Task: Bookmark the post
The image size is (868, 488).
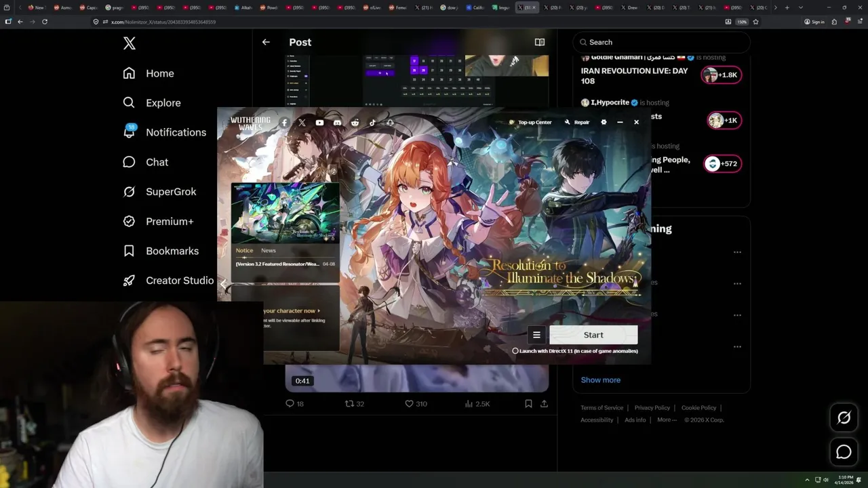Action: [x=528, y=403]
